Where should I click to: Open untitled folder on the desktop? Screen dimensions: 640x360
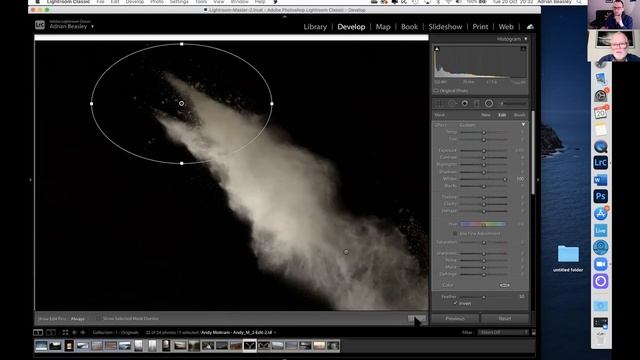[x=568, y=258]
